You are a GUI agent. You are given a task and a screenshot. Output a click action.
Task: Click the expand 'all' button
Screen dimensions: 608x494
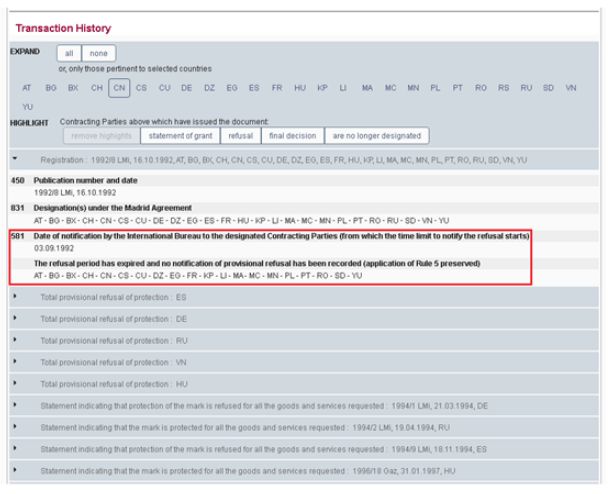(70, 53)
